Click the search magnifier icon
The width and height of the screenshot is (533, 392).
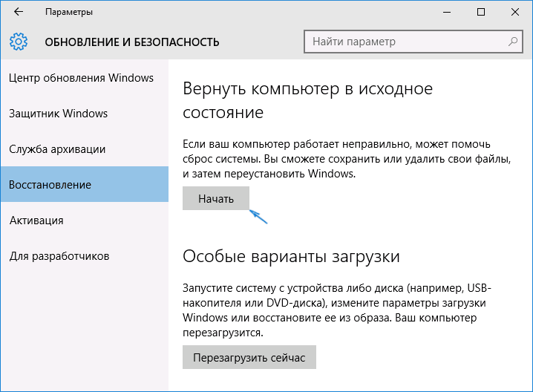click(513, 42)
